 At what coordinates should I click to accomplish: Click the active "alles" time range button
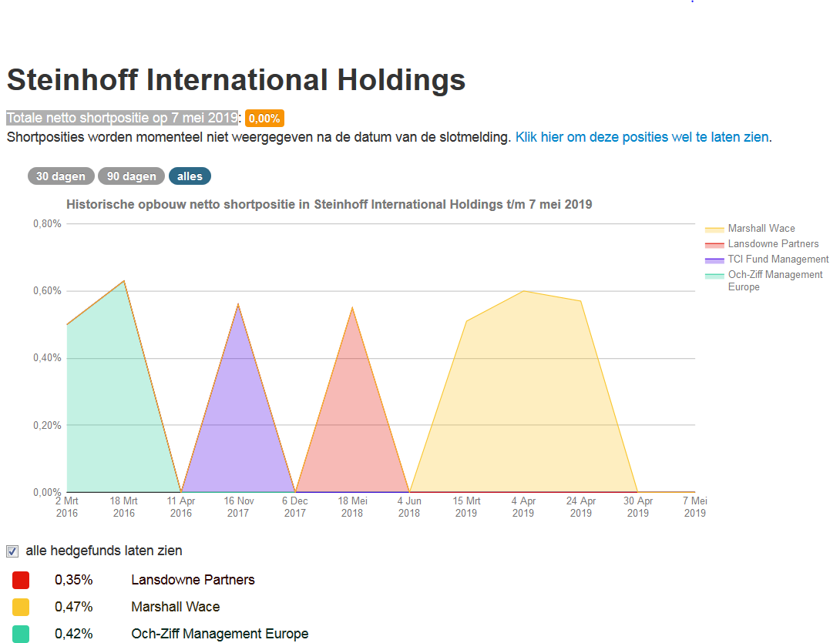190,176
